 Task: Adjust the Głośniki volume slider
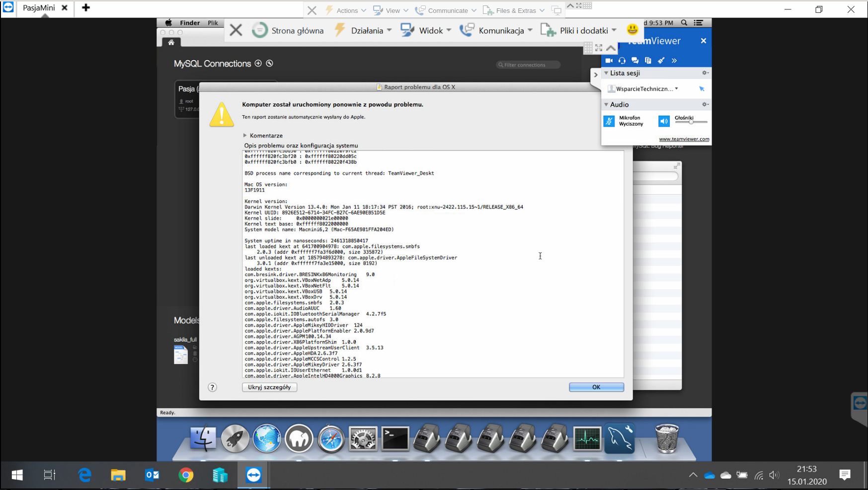691,122
